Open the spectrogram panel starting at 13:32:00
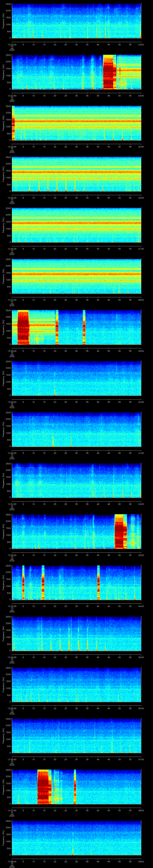 click(x=76, y=532)
